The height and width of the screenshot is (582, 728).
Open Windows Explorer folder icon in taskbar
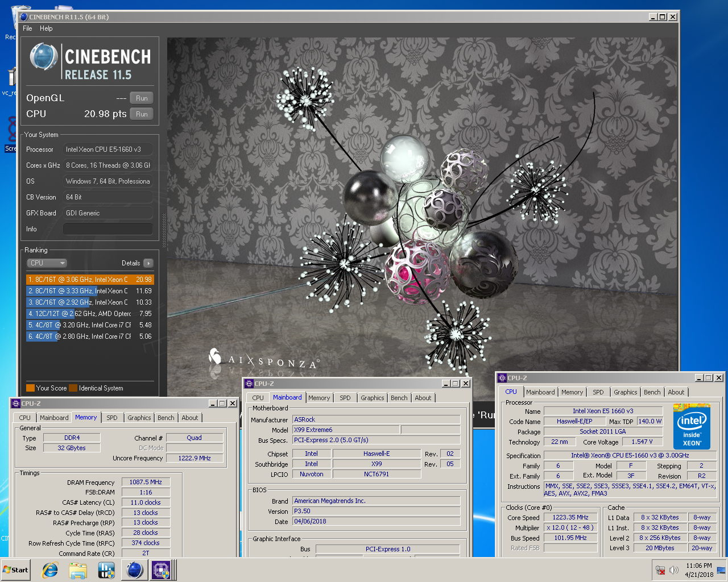[78, 570]
